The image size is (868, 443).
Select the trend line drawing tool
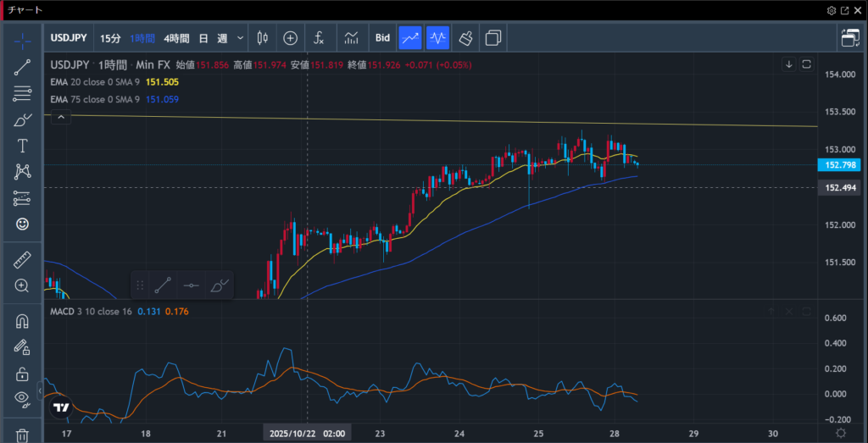(x=23, y=68)
